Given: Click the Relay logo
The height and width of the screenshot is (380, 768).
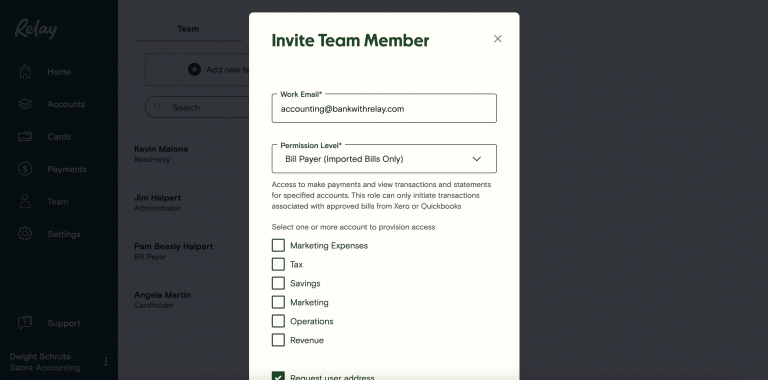Looking at the screenshot, I should pyautogui.click(x=36, y=29).
